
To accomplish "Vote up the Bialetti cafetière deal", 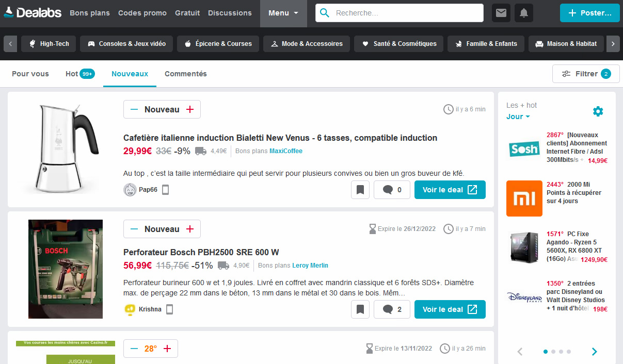I will pyautogui.click(x=190, y=109).
